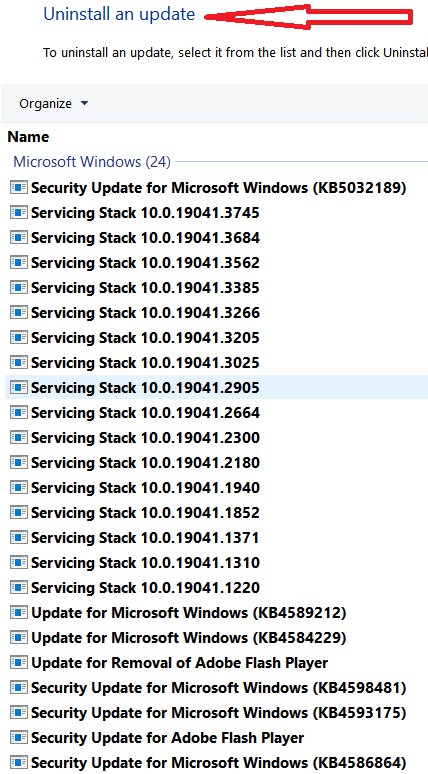
Task: Click icon beside Security Update KB4586864
Action: coord(19,762)
